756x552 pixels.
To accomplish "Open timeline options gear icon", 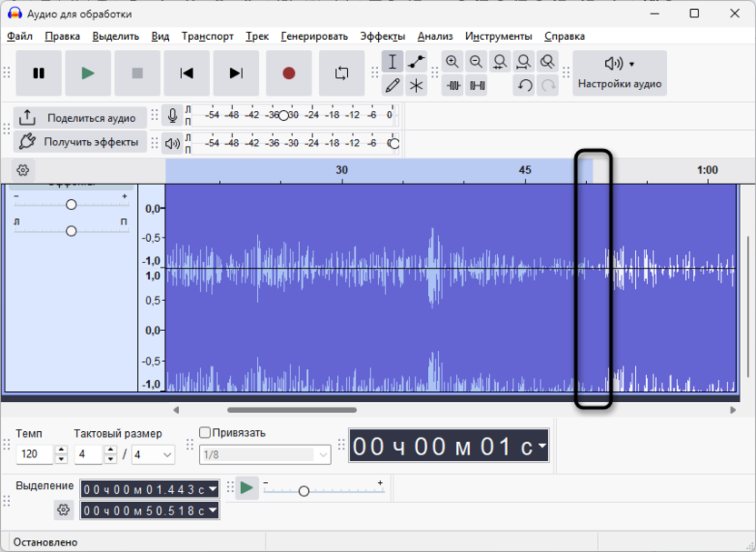I will (x=23, y=170).
